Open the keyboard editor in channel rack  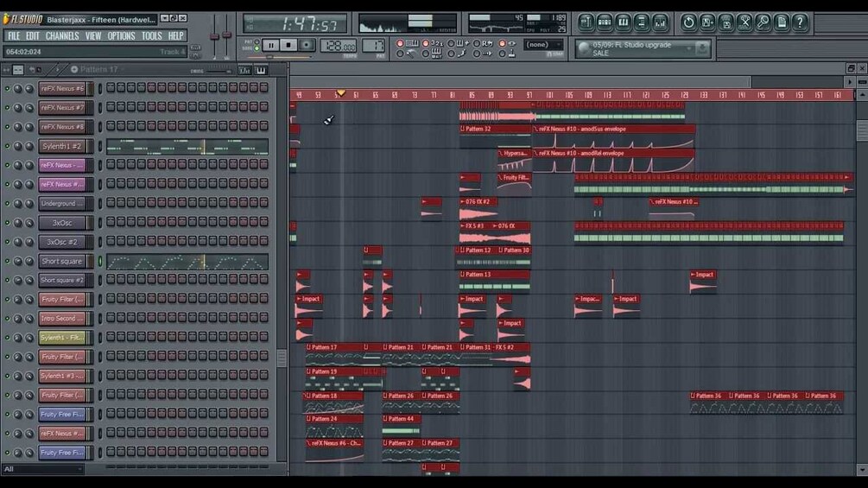[x=261, y=70]
